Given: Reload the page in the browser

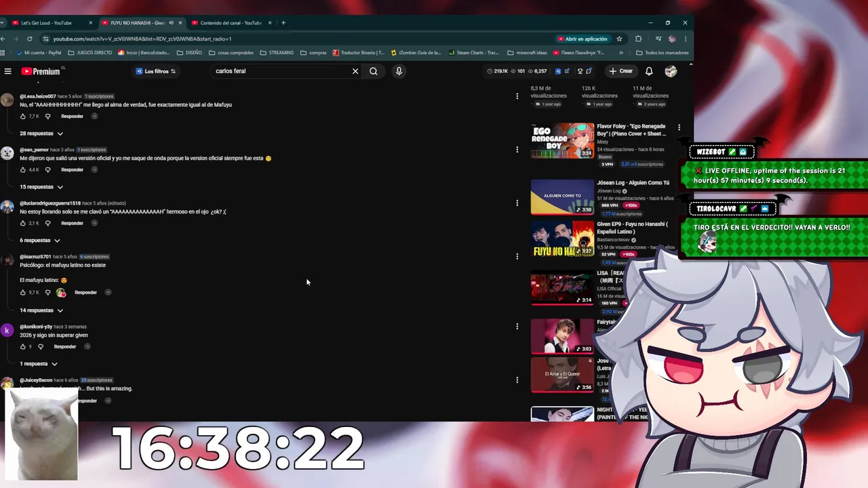Looking at the screenshot, I should (30, 39).
